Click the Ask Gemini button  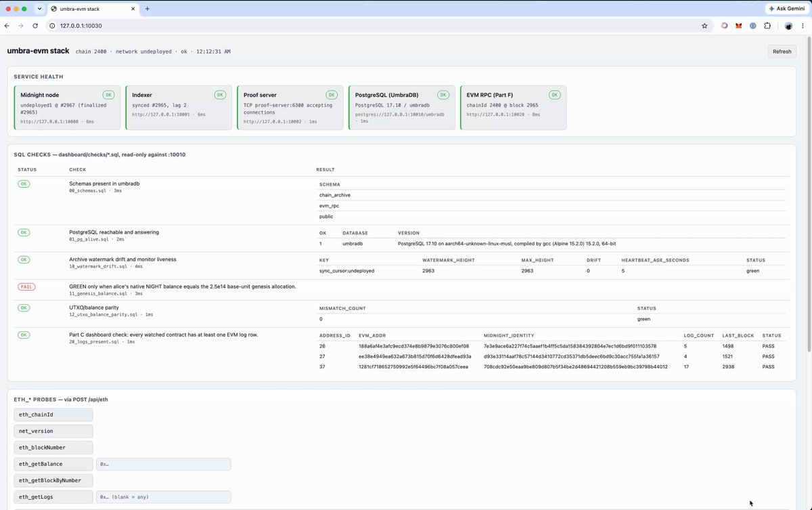coord(786,9)
